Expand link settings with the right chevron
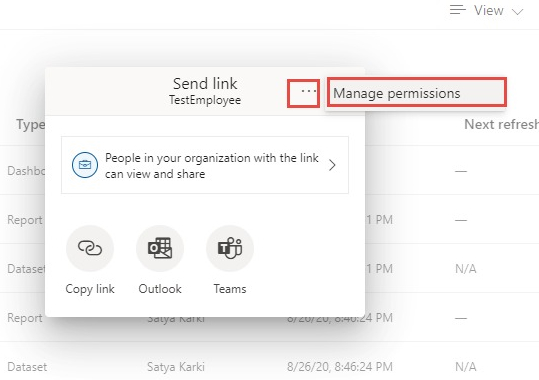Image resolution: width=539 pixels, height=380 pixels. pos(332,165)
